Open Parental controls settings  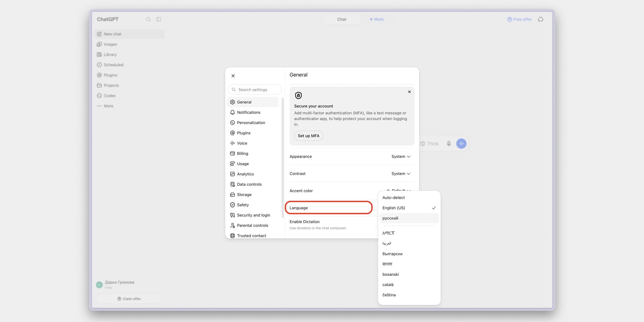(253, 225)
